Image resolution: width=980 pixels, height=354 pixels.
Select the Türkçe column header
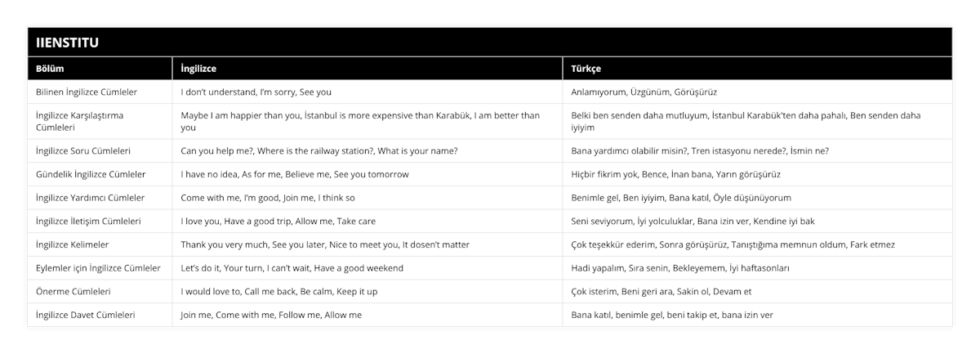point(586,69)
